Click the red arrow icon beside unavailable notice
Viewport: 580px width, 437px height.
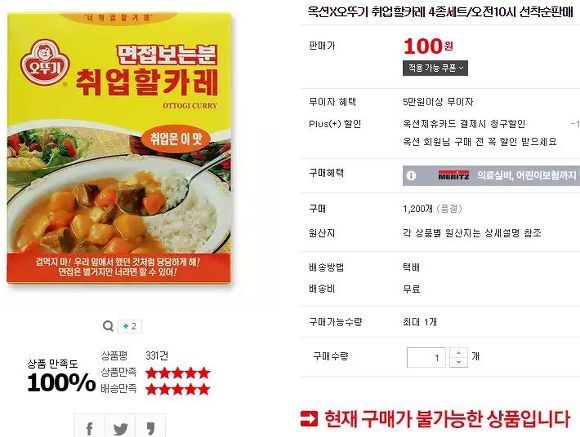[309, 418]
